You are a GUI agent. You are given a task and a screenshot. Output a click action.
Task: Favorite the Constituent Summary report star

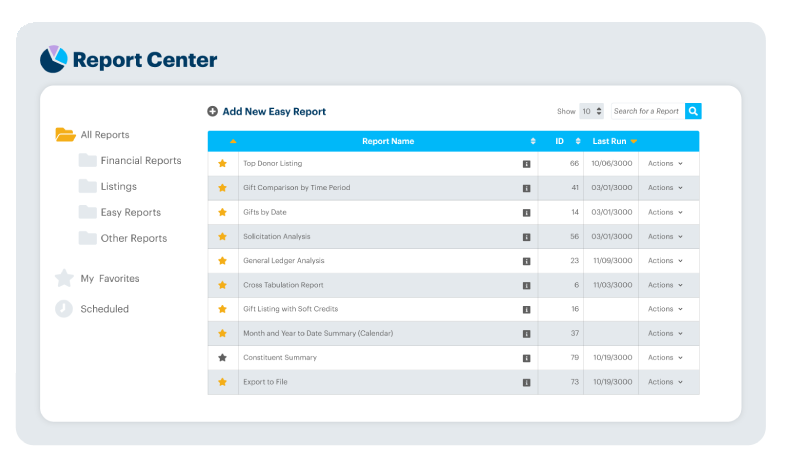click(222, 357)
